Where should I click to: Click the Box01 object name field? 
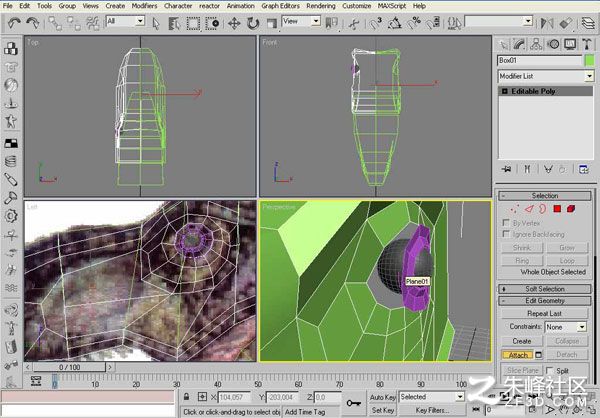pyautogui.click(x=540, y=60)
